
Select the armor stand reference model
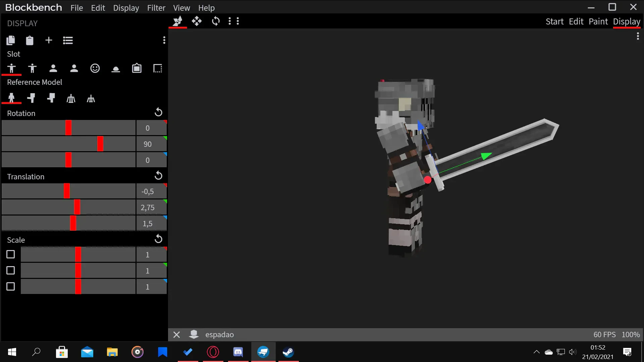click(71, 99)
